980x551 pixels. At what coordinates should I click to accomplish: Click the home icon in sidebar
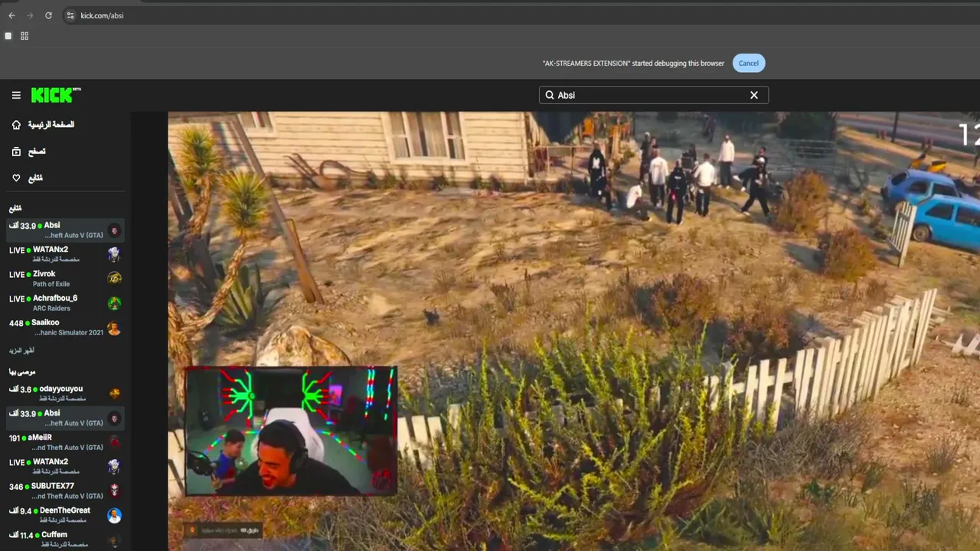pos(16,125)
